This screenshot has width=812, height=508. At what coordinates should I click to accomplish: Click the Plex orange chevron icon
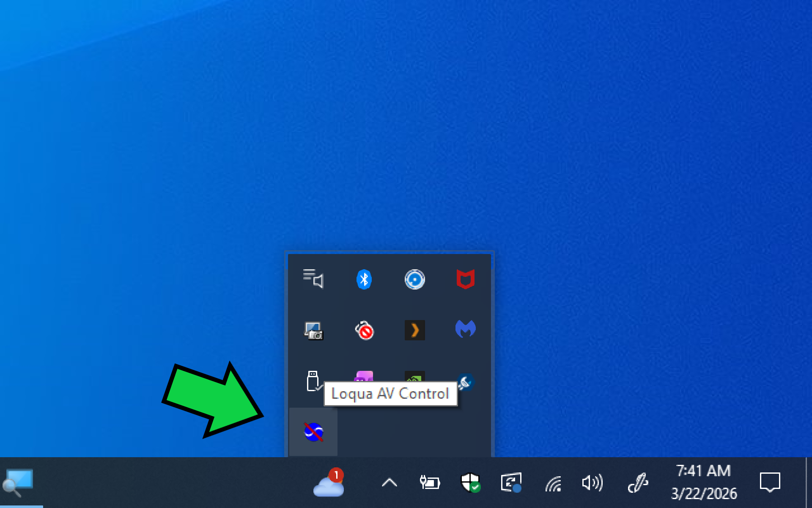point(414,330)
